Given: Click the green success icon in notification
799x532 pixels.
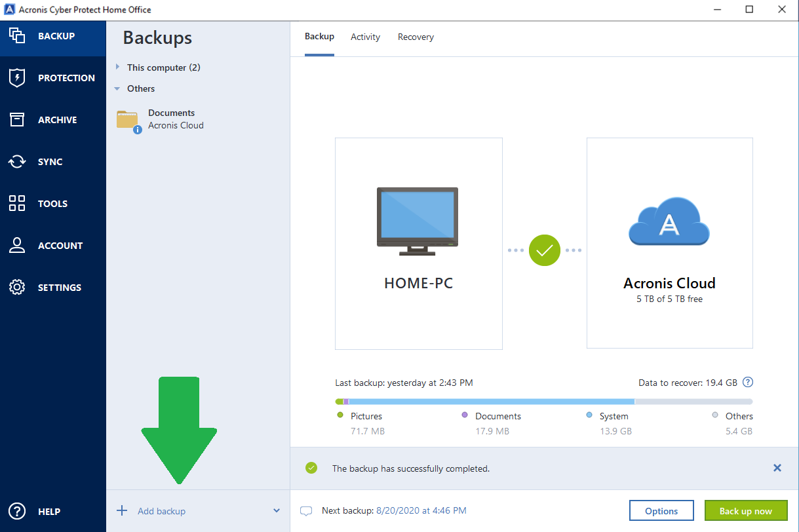Looking at the screenshot, I should 311,468.
